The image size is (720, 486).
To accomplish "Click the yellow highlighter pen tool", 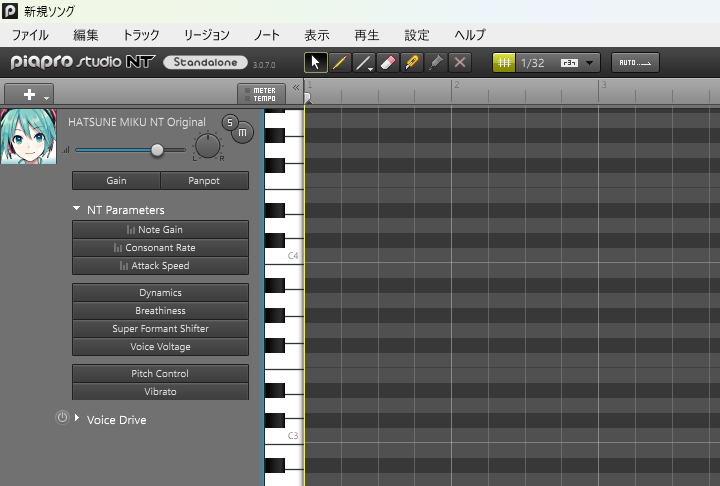I will (x=412, y=62).
